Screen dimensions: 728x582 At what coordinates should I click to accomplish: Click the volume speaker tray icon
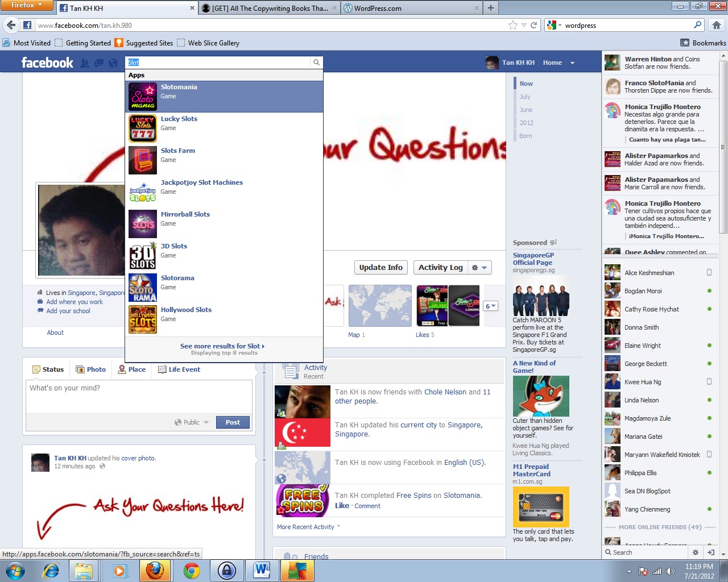671,571
